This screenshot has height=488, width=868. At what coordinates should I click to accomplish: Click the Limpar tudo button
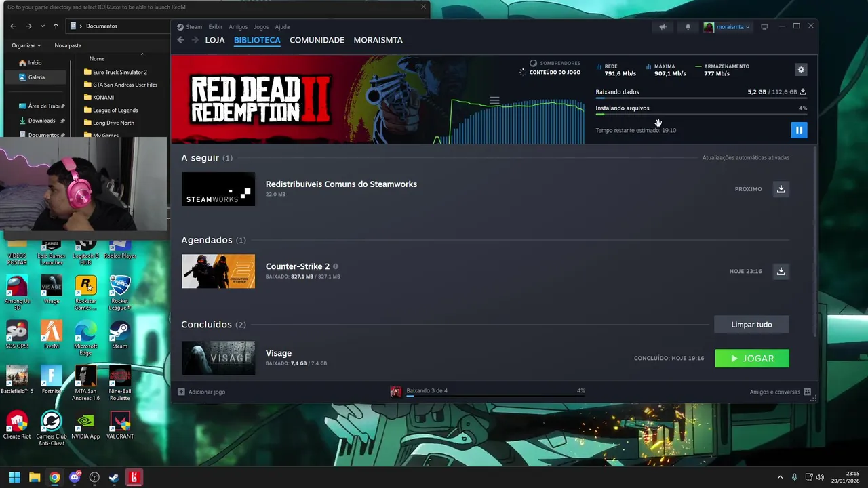pos(751,325)
